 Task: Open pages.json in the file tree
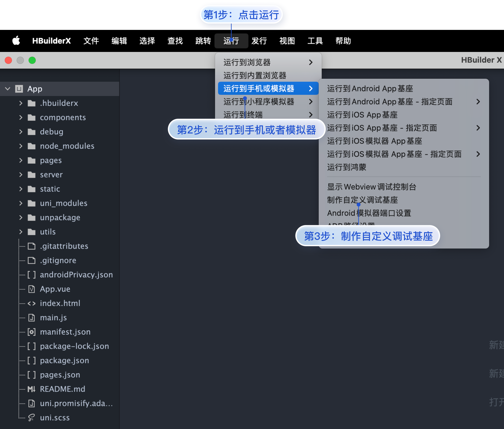pyautogui.click(x=60, y=375)
